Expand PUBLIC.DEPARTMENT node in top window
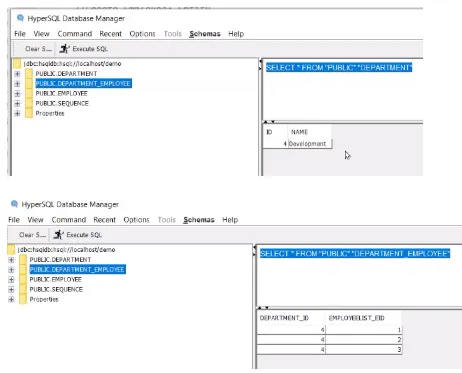Screen dimensions: 462x373 pos(17,74)
